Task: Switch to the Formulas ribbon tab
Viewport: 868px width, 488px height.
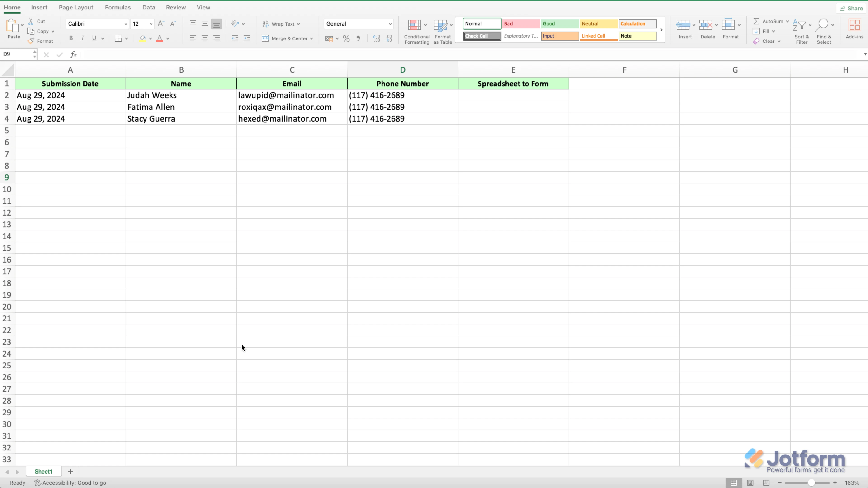Action: [118, 7]
